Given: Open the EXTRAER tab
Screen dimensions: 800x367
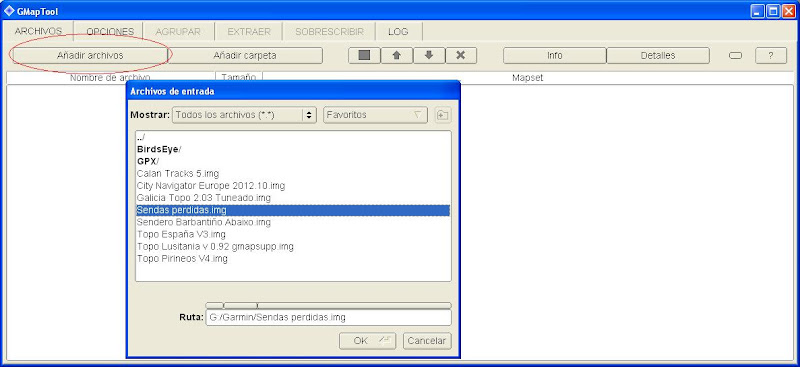Looking at the screenshot, I should [249, 32].
